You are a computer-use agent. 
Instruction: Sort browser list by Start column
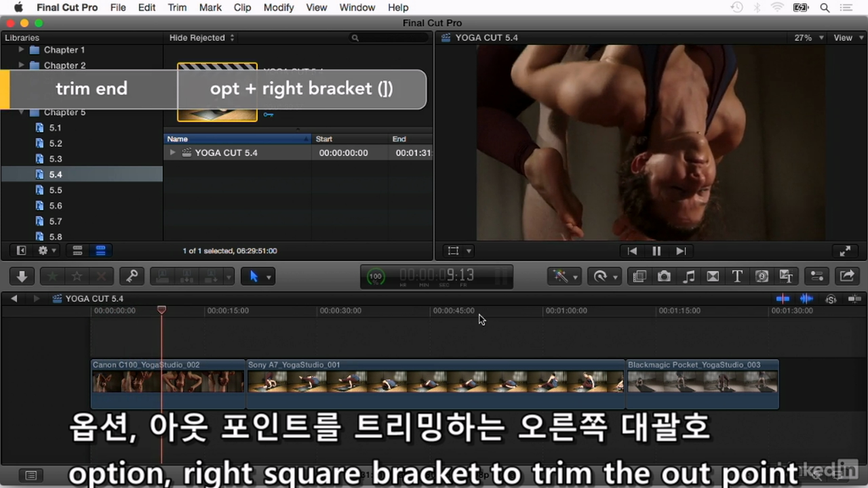click(x=350, y=139)
